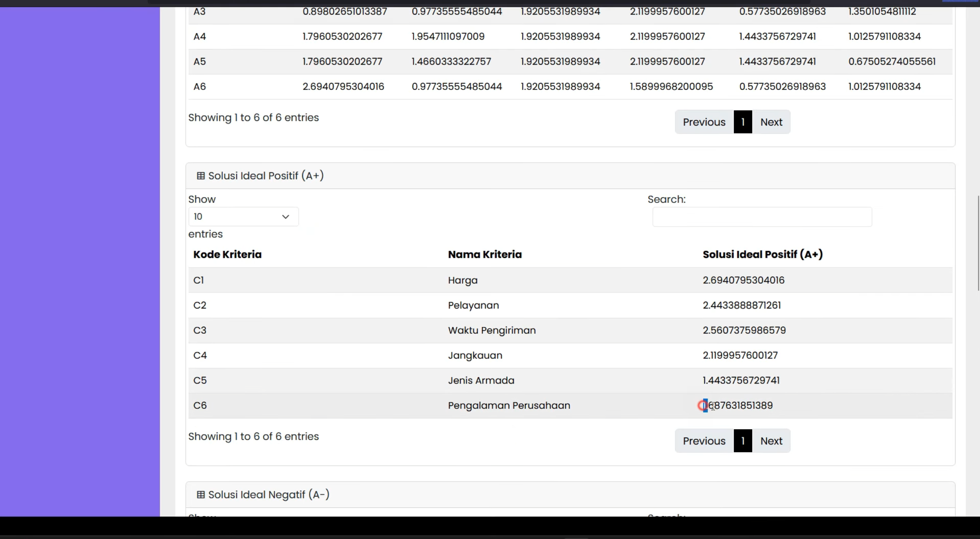This screenshot has height=539, width=980.
Task: Sort by the Nama Kriteria column header
Action: point(485,255)
